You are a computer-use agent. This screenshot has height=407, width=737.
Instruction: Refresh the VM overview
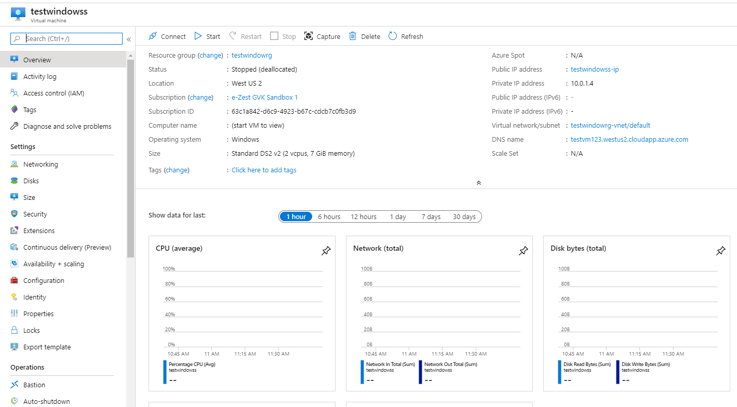point(406,36)
